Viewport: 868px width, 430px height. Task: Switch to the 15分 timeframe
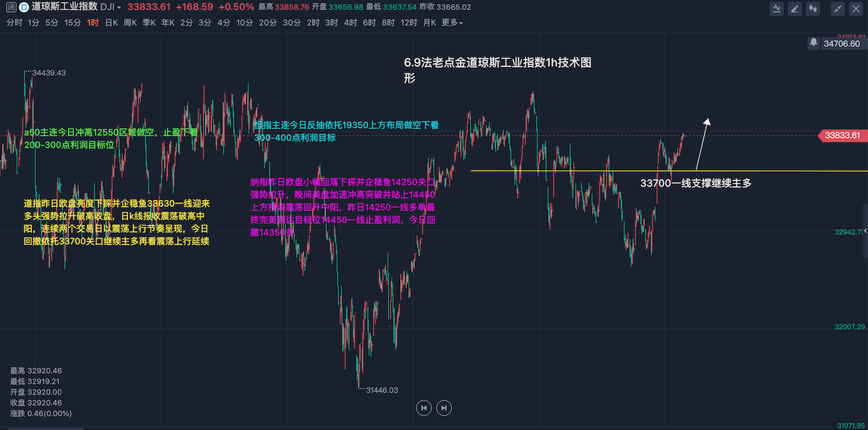73,22
